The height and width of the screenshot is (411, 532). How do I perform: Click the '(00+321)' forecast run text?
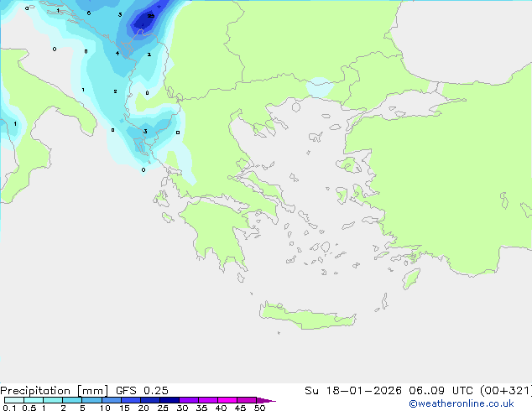[x=505, y=391]
